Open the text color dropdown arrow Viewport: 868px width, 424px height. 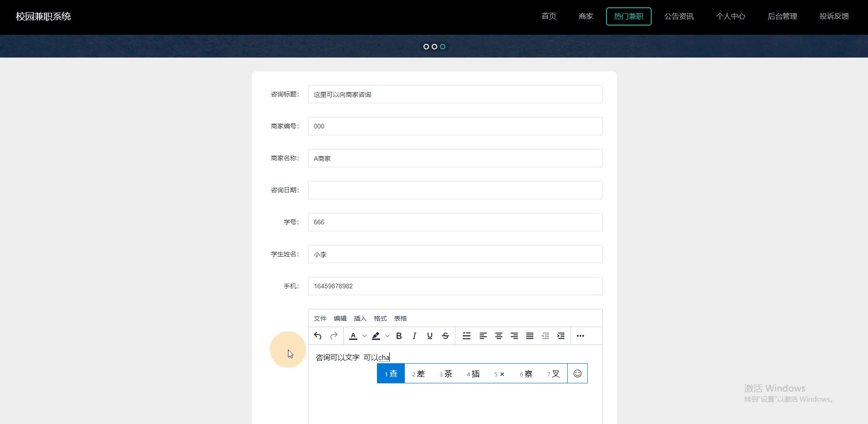pos(365,336)
